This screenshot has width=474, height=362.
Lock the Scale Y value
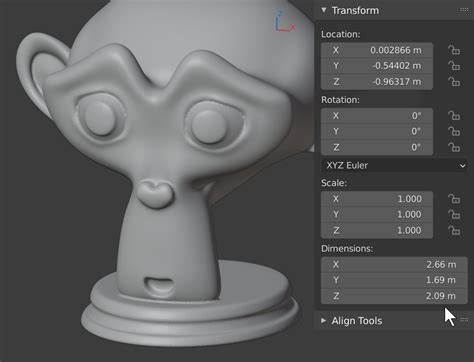coord(454,215)
